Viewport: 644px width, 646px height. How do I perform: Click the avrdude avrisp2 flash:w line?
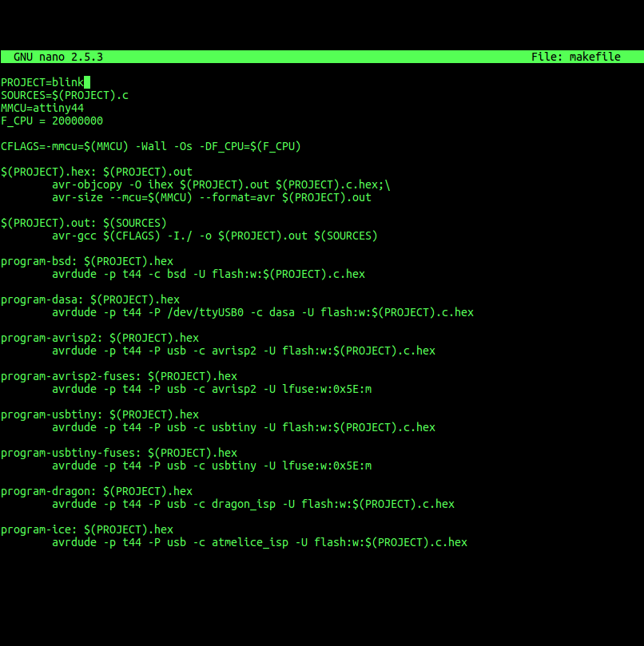coord(244,351)
